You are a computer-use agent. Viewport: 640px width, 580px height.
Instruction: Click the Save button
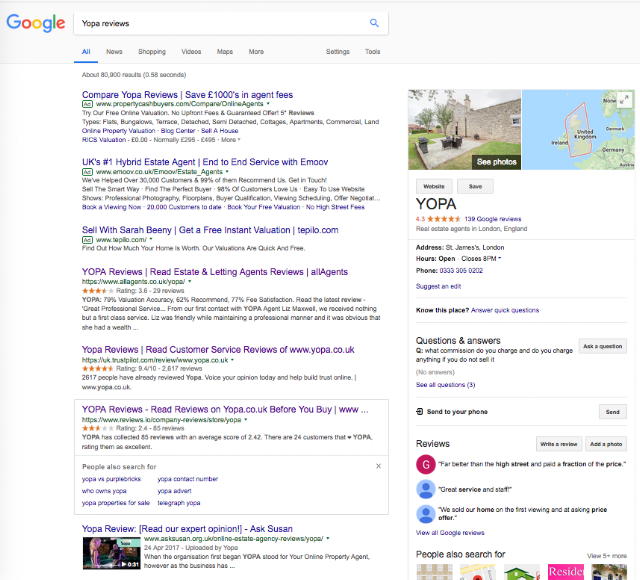[475, 187]
